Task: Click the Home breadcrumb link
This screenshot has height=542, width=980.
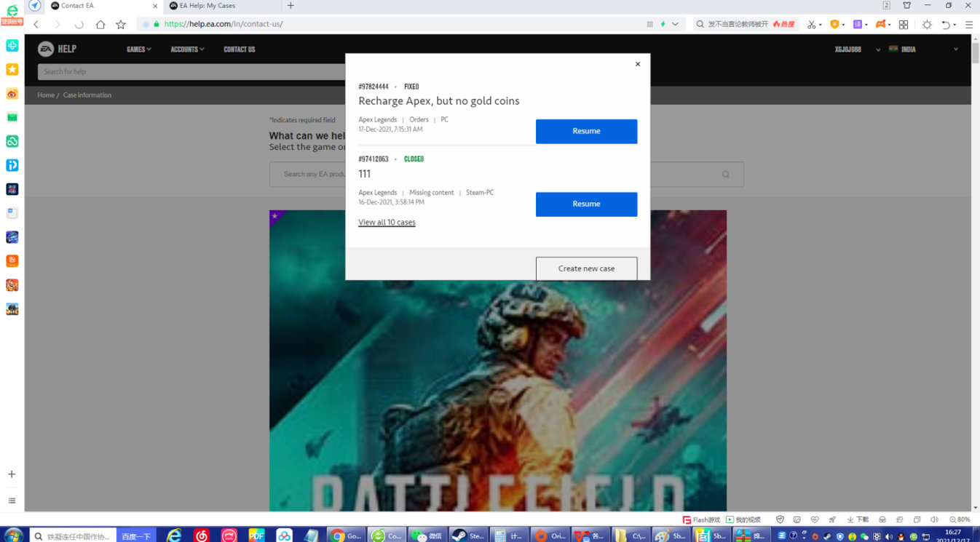Action: [x=46, y=95]
